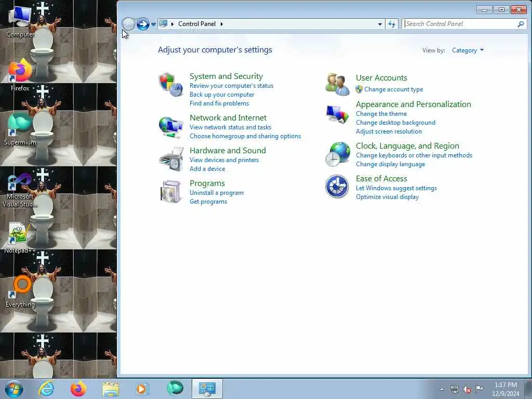Screen dimensions: 532x399
Task: Launch Firefox from the taskbar
Action: click(x=78, y=389)
